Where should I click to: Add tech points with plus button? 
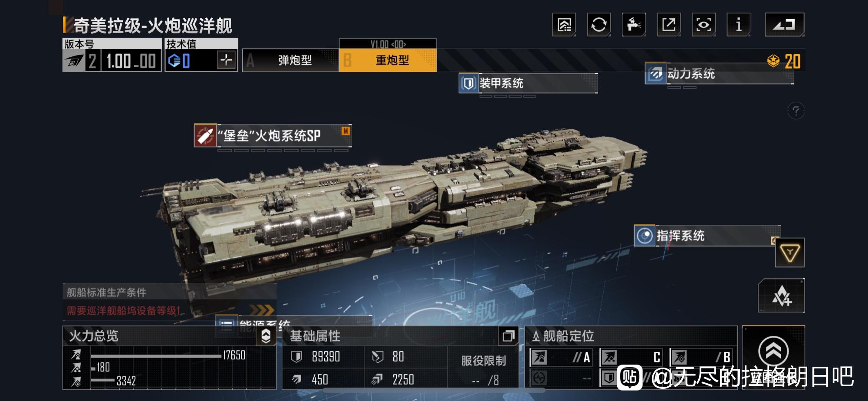coord(226,60)
